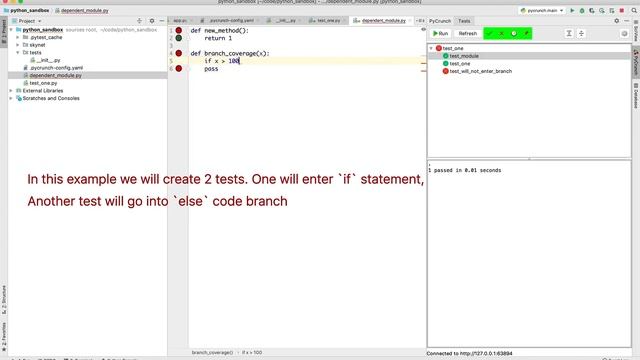Click red coverage marker on line 6
640x360 pixels.
[179, 69]
